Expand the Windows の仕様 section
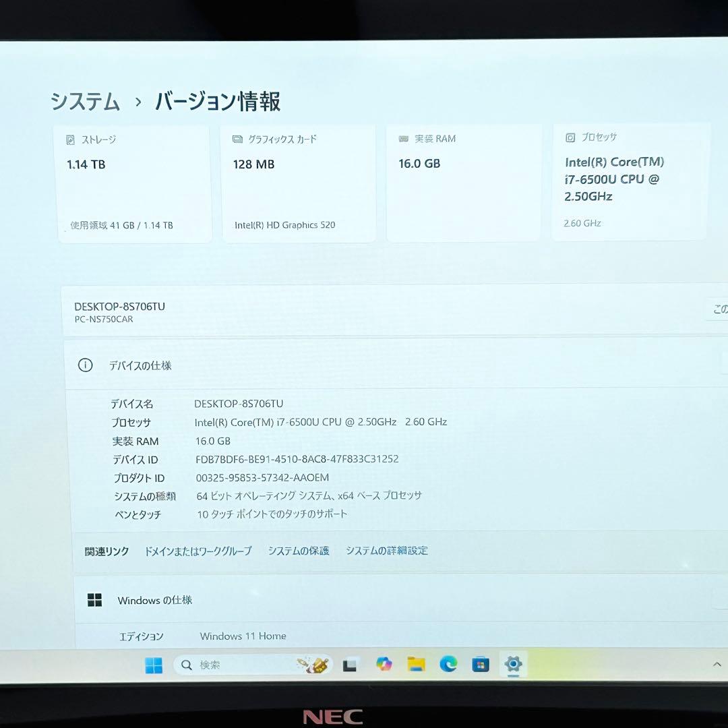728x728 pixels. [x=154, y=600]
